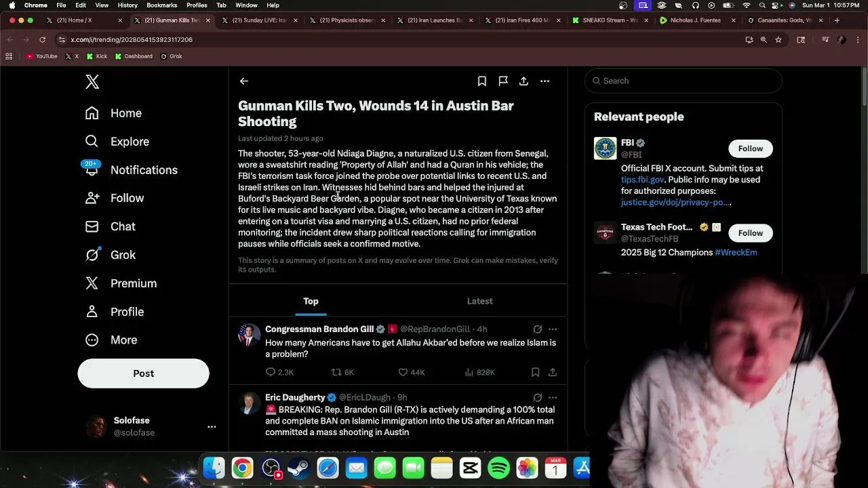Screen dimensions: 868x488
Task: Open Grok from sidebar
Action: 110,255
